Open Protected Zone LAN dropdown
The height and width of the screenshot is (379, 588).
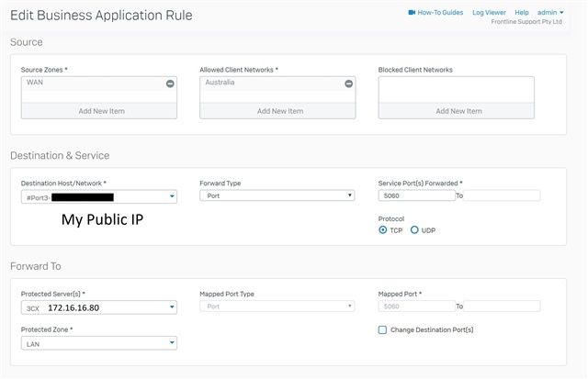99,343
